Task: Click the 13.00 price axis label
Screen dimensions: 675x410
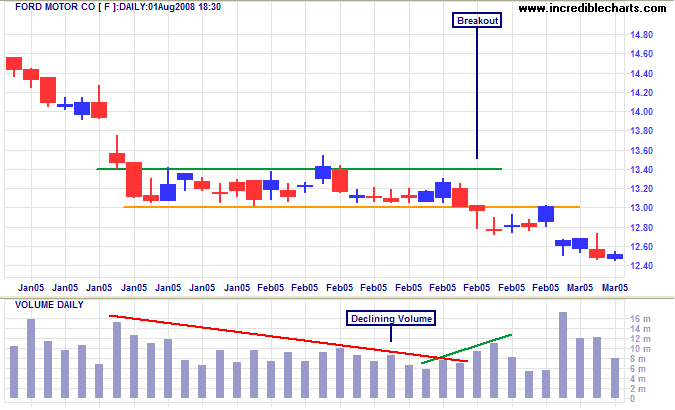Action: tap(641, 208)
